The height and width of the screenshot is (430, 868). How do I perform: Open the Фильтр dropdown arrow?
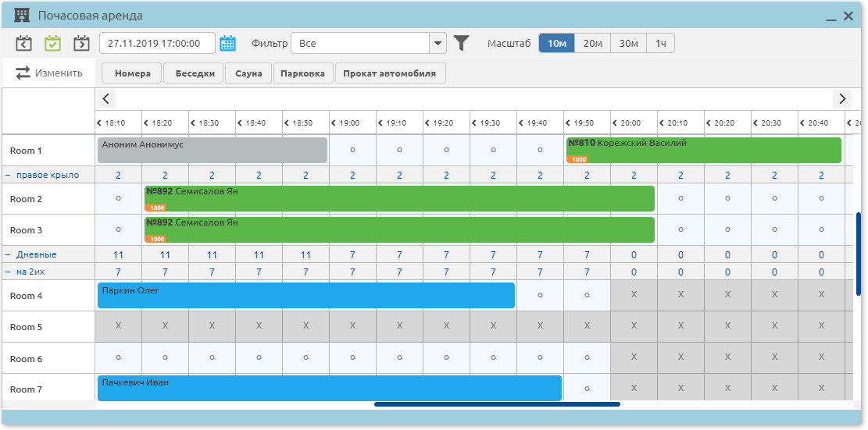[x=438, y=43]
